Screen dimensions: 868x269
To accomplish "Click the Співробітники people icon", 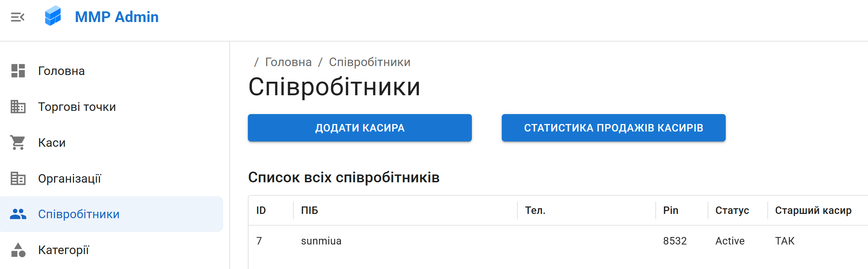I will click(18, 214).
